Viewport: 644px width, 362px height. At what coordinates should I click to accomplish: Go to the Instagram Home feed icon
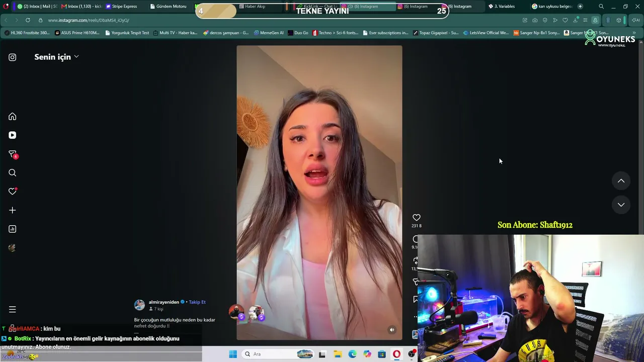13,117
